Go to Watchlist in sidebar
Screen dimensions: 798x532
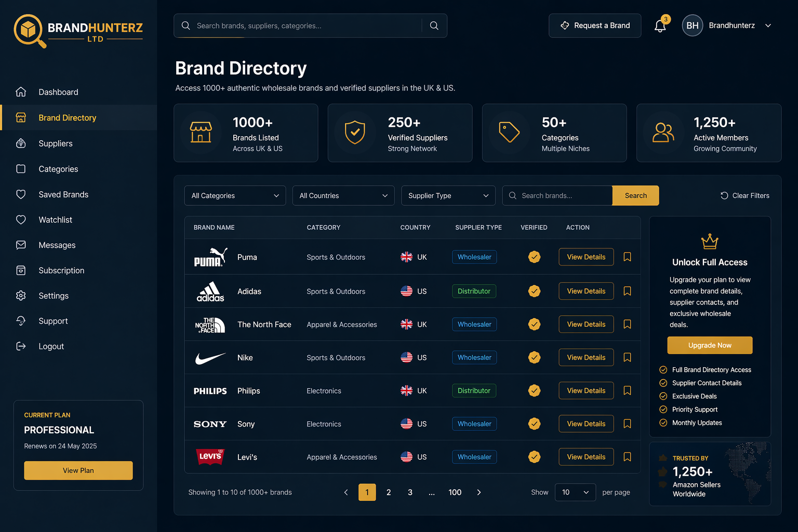click(x=78, y=220)
